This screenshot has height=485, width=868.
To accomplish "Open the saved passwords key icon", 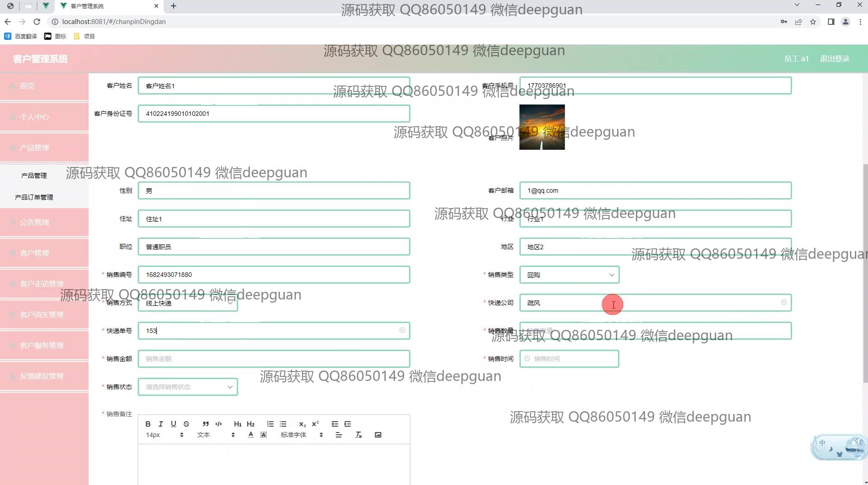I will [x=784, y=22].
